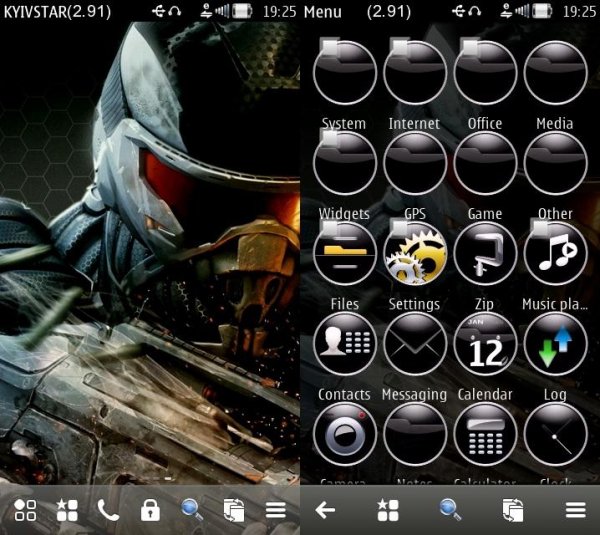
Task: Tap the headset icon on home screen status bar
Action: [175, 11]
